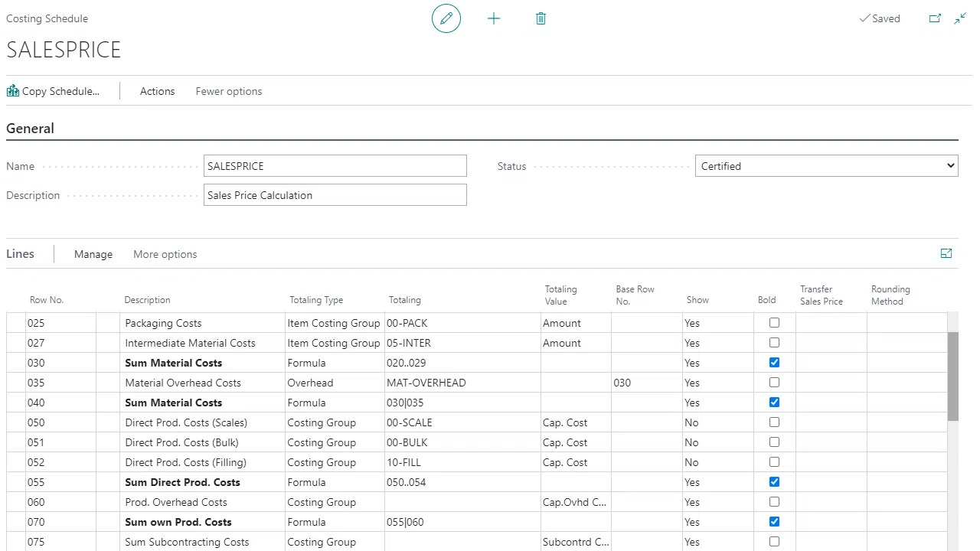Image resolution: width=980 pixels, height=551 pixels.
Task: Open the Actions menu
Action: (157, 91)
